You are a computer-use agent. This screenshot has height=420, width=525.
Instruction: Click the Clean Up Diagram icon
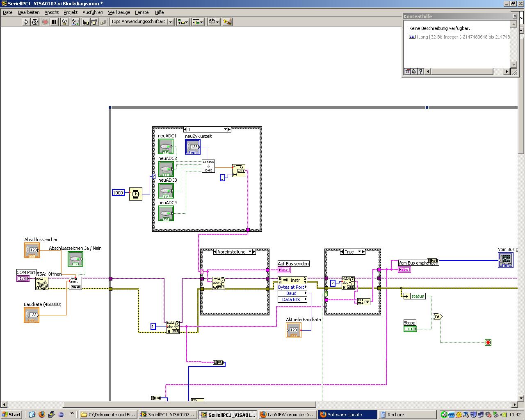pos(227,22)
